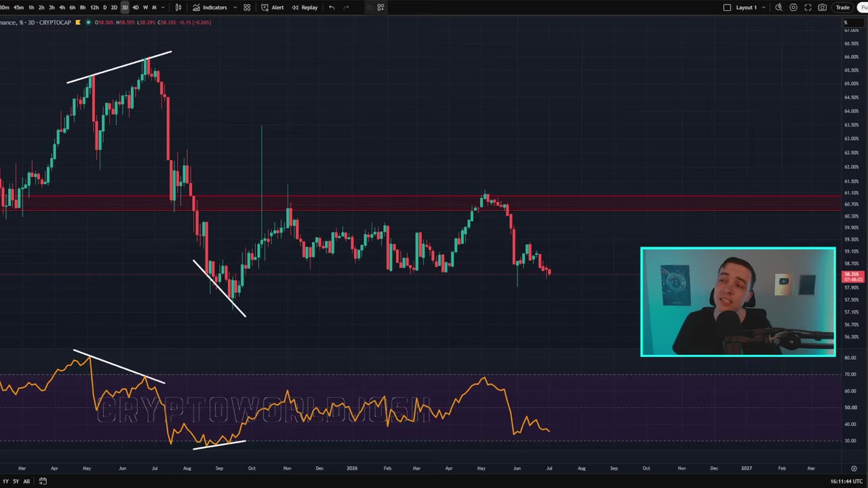This screenshot has width=868, height=488.
Task: Create a new Alert
Action: (x=273, y=7)
